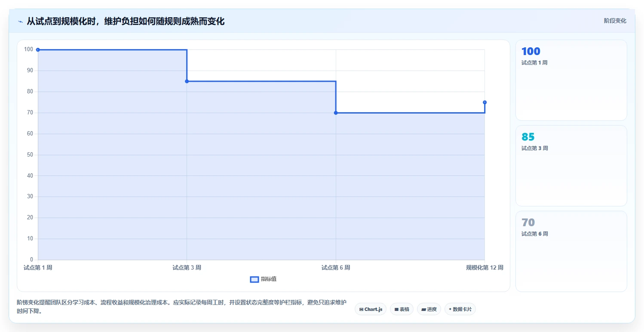This screenshot has width=644, height=332.
Task: Click the y-axis label 50
Action: click(x=30, y=155)
